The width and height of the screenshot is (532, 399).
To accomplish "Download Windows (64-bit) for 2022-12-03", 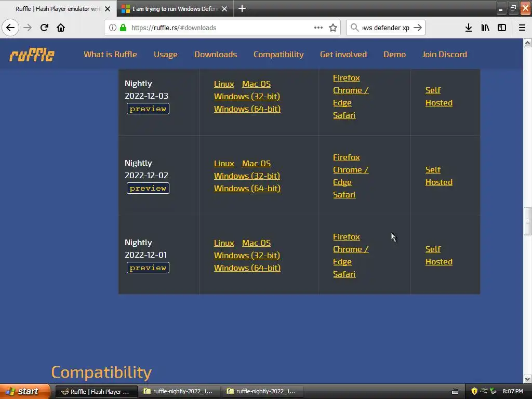I will 247,109.
